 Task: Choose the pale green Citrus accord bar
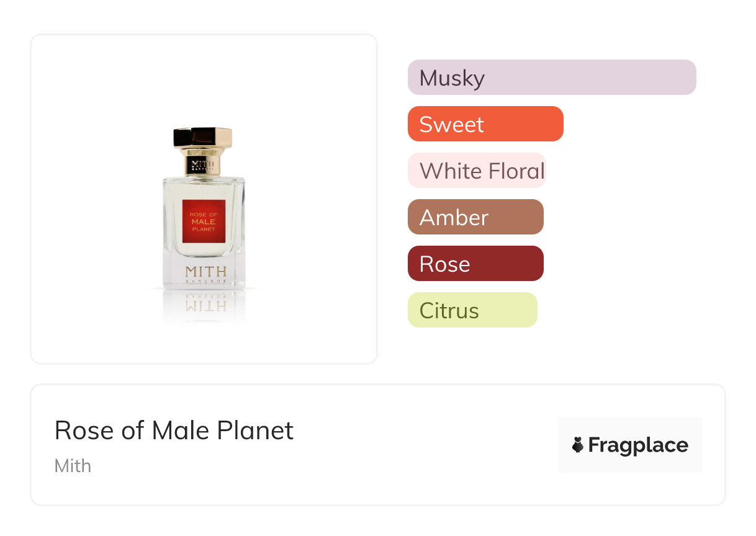coord(472,310)
